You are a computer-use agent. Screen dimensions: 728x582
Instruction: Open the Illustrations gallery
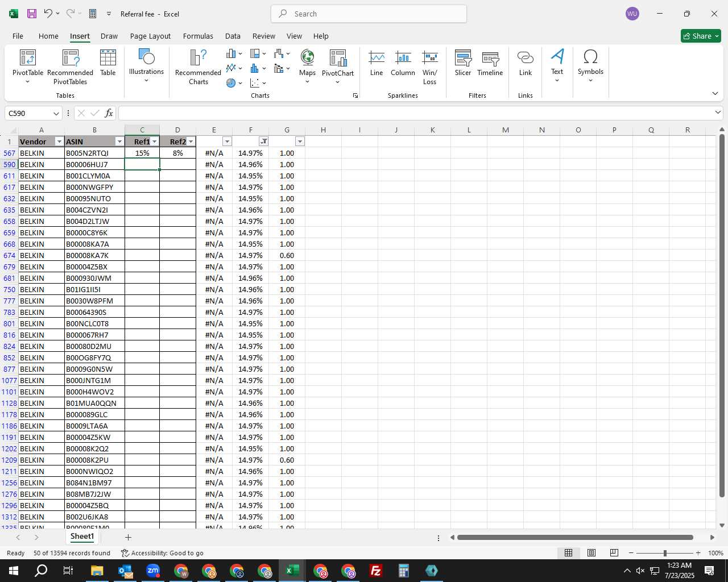click(146, 65)
